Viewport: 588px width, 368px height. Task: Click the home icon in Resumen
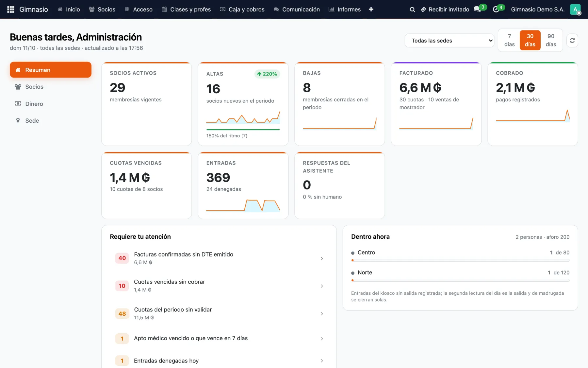[18, 70]
